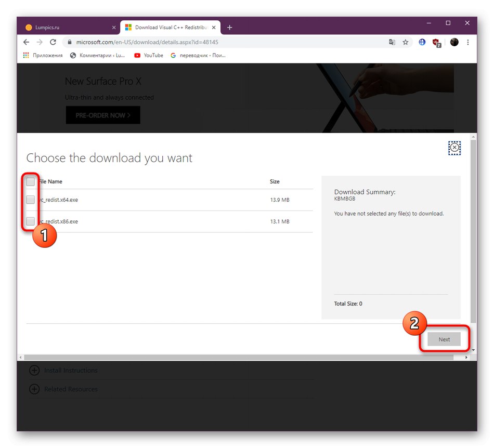Bookmark this page with the star
The width and height of the screenshot is (494, 448).
click(406, 42)
